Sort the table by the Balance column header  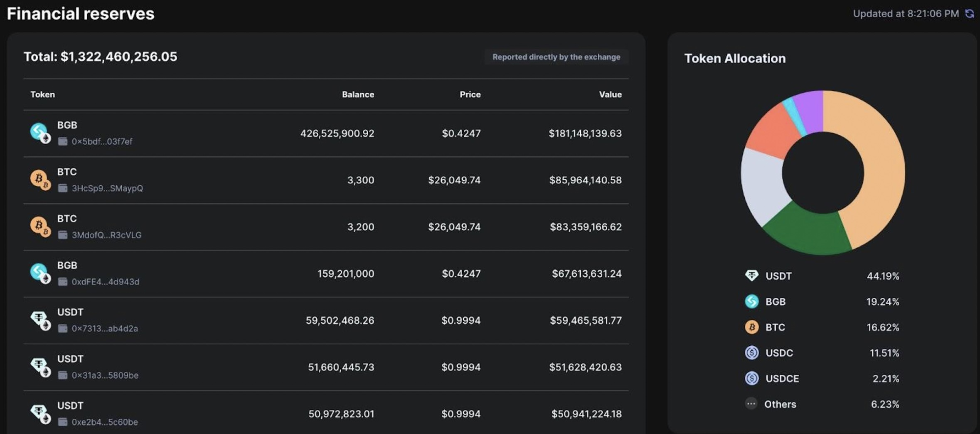coord(358,94)
